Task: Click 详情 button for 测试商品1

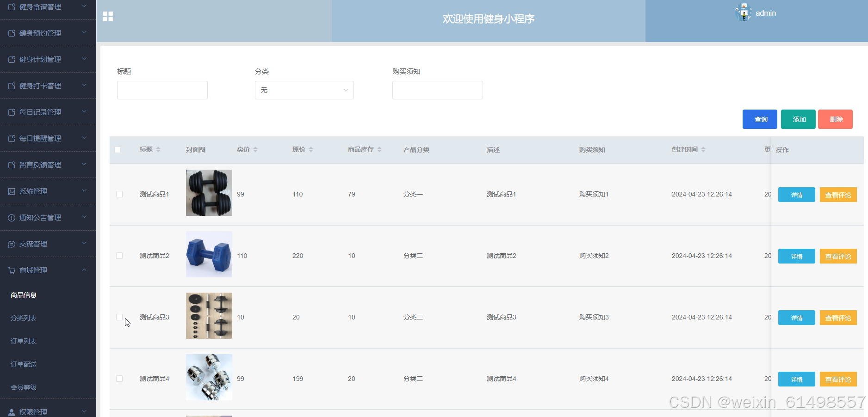Action: coord(797,195)
